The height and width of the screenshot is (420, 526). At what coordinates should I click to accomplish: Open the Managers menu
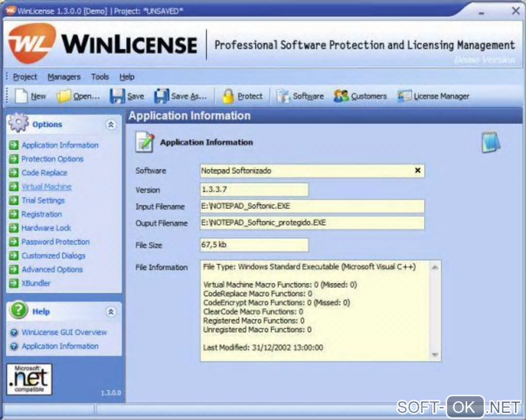(x=64, y=77)
